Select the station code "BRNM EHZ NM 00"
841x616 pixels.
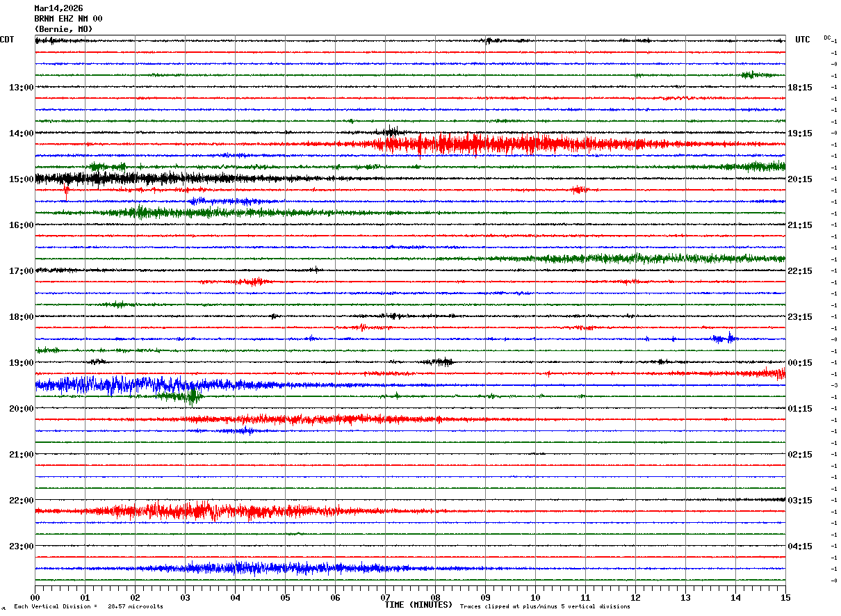tap(68, 19)
